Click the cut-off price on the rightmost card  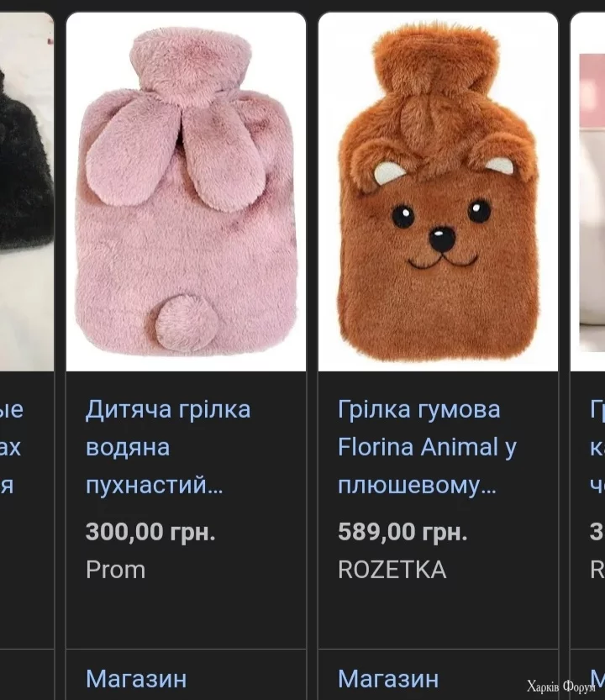click(597, 532)
